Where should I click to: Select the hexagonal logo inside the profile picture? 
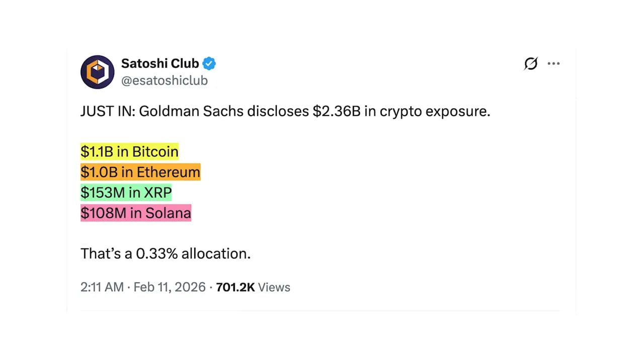[97, 72]
